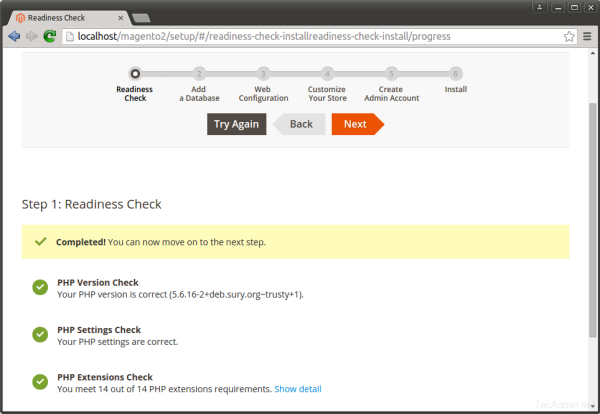Click the PHP Version Check green checkmark

click(x=40, y=288)
